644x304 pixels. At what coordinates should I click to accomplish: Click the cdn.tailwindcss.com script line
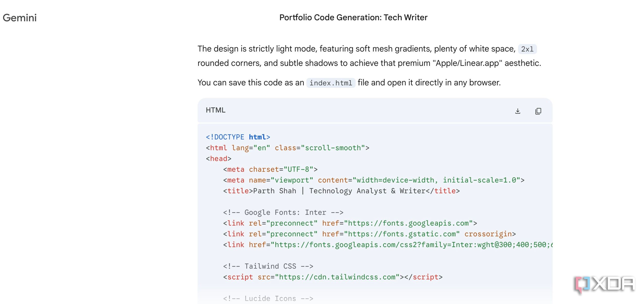333,277
